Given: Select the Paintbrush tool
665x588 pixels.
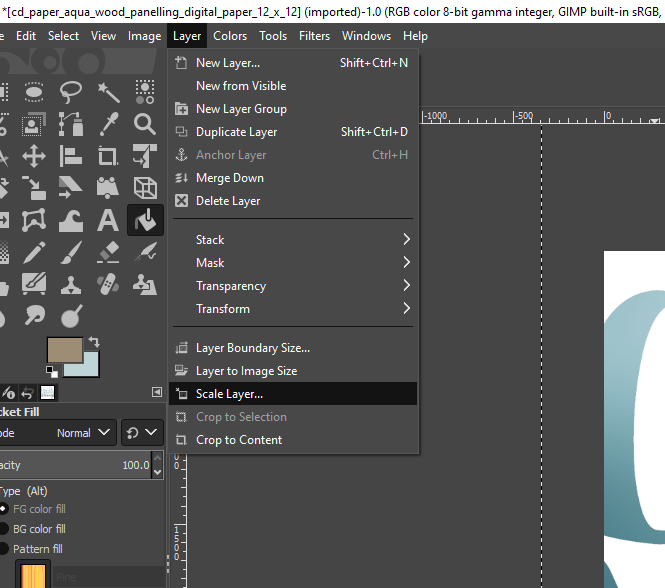Looking at the screenshot, I should (x=71, y=251).
